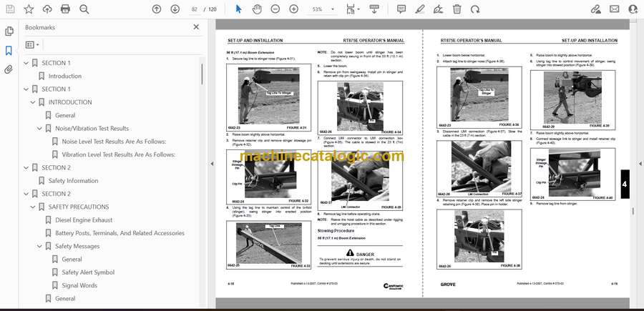Collapse the first SECTION 1 bookmark
Viewport: 644px width, 311px height.
point(26,63)
